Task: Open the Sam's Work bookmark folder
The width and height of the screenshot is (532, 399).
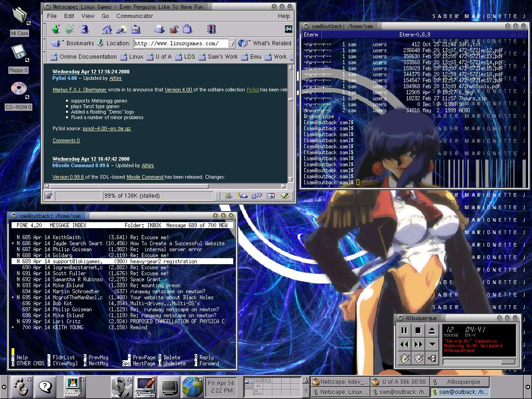Action: click(x=218, y=57)
